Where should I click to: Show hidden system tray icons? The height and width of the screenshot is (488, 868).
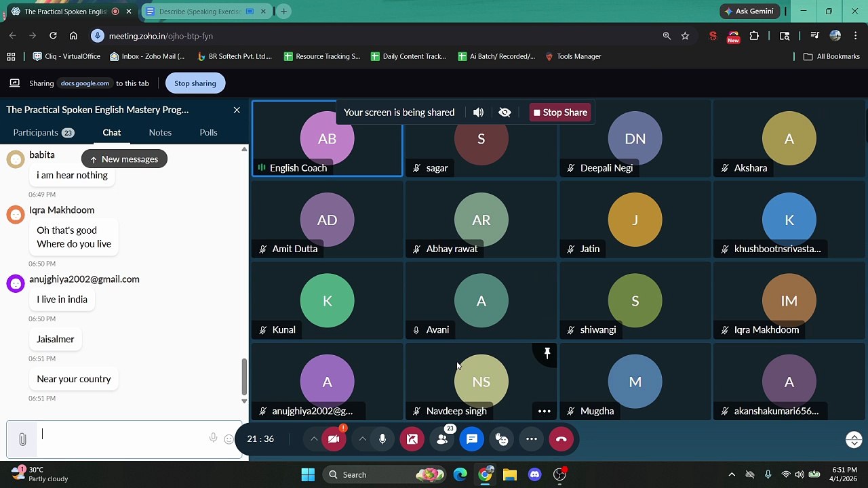pos(731,474)
